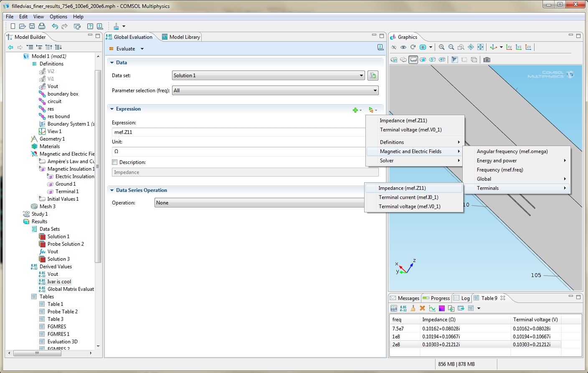This screenshot has width=588, height=373.
Task: Open the default view axis dropdown arrow
Action: click(501, 47)
